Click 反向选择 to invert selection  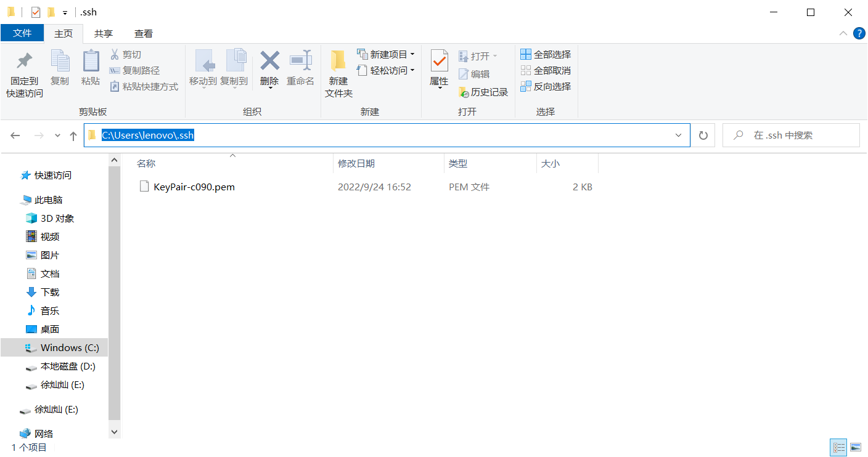546,86
